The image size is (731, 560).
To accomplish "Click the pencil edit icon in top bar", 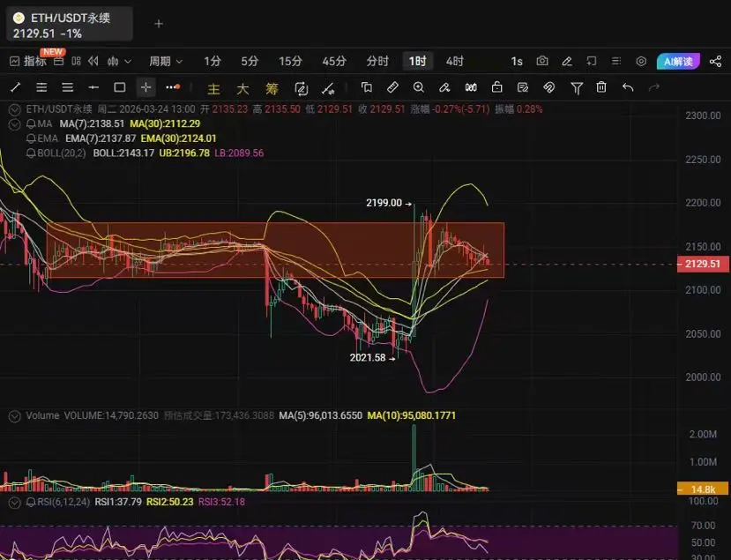I will [x=567, y=61].
